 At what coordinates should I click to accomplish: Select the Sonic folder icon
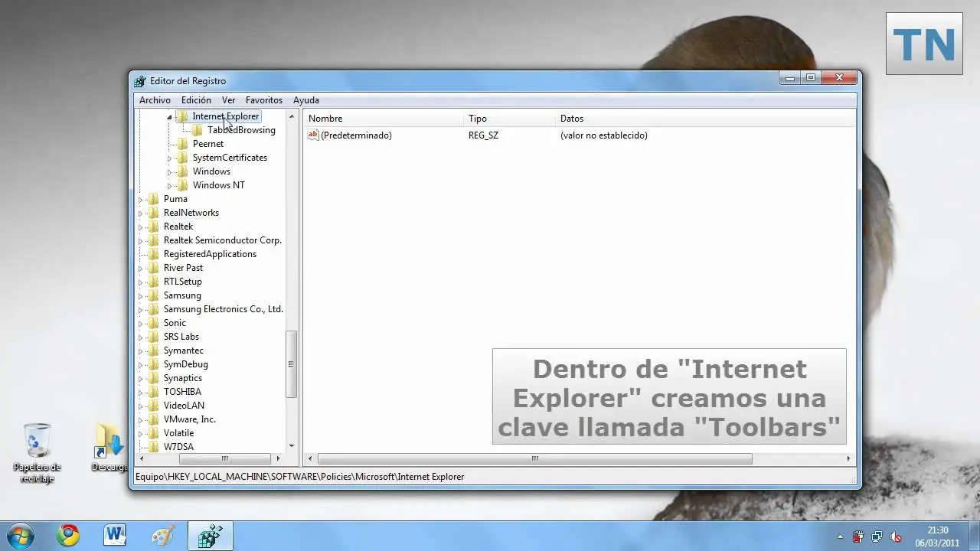(153, 323)
